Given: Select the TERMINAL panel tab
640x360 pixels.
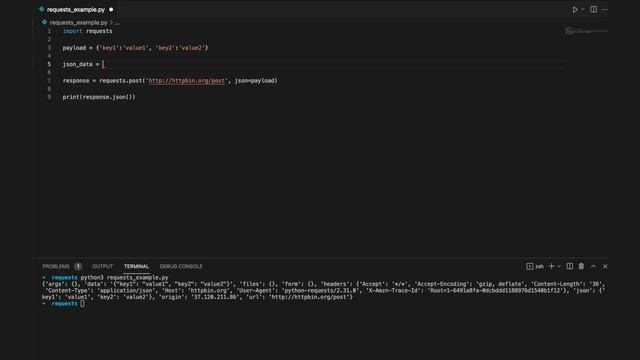Looking at the screenshot, I should pos(136,267).
